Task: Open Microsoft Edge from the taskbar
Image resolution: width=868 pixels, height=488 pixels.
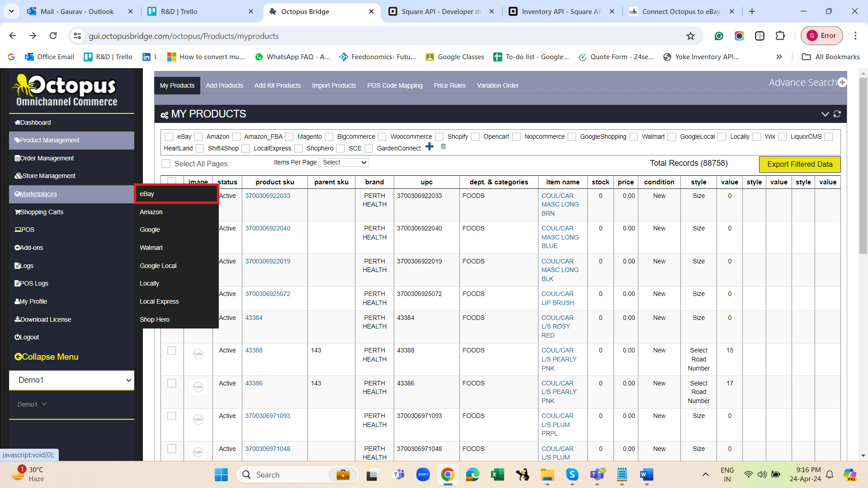Action: (x=472, y=474)
